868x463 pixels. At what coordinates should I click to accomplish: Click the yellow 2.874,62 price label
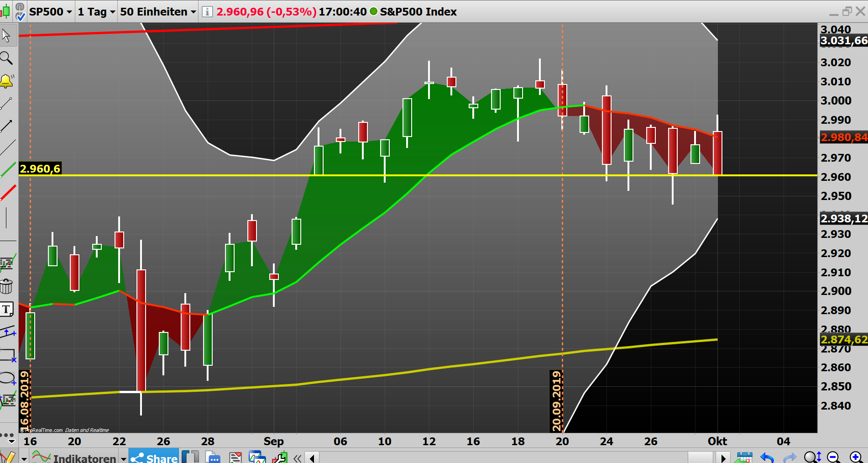(844, 339)
